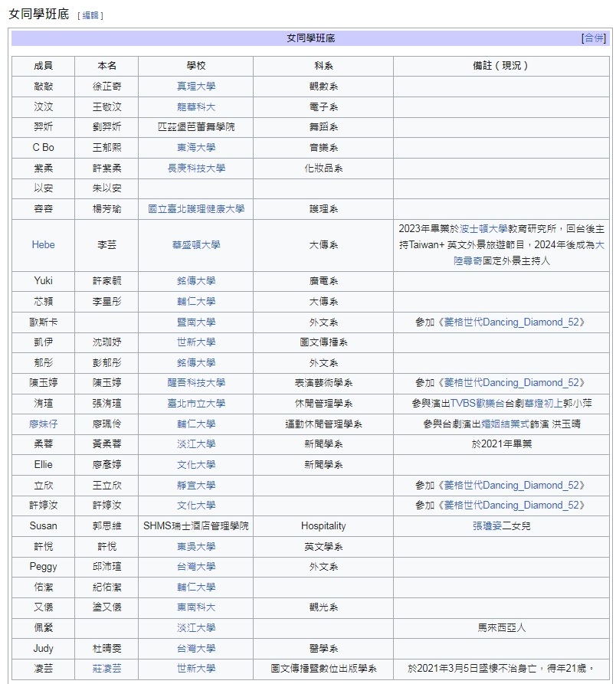Screen dimensions: 616x684
Task: Collapse the table using the 合併 toggle
Action: click(x=593, y=38)
